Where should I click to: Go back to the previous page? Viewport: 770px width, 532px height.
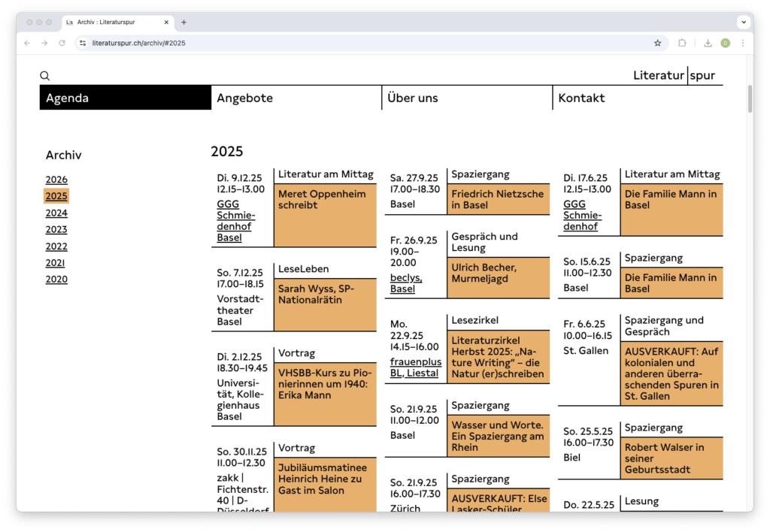pyautogui.click(x=27, y=43)
